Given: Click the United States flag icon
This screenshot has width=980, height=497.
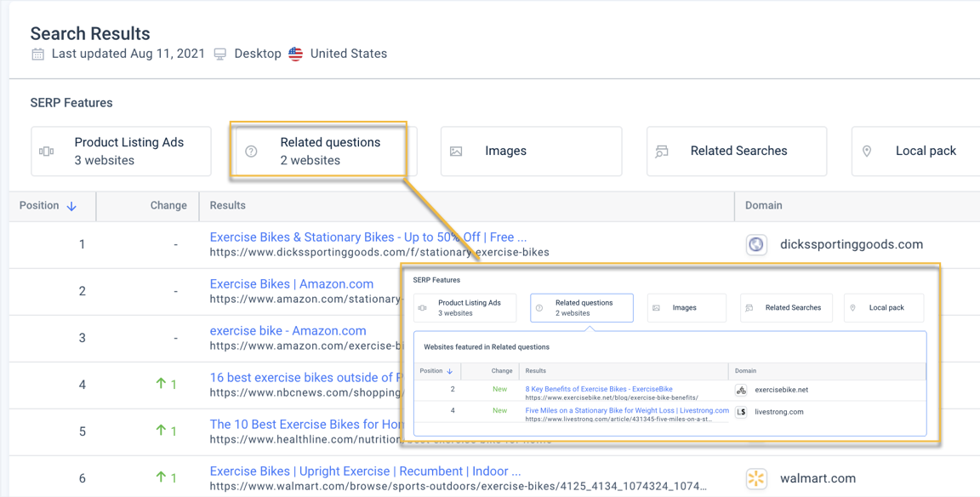Looking at the screenshot, I should (x=296, y=54).
